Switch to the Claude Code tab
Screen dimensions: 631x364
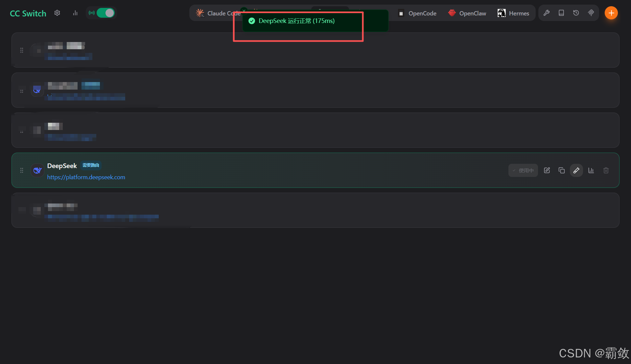point(218,13)
